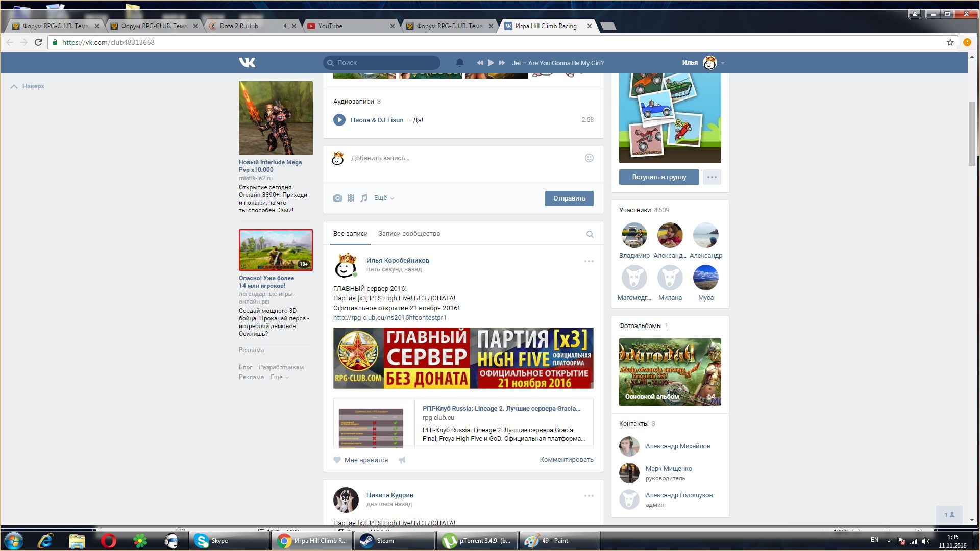Like the post with Мне нравится
The height and width of the screenshot is (551, 980).
pyautogui.click(x=360, y=460)
